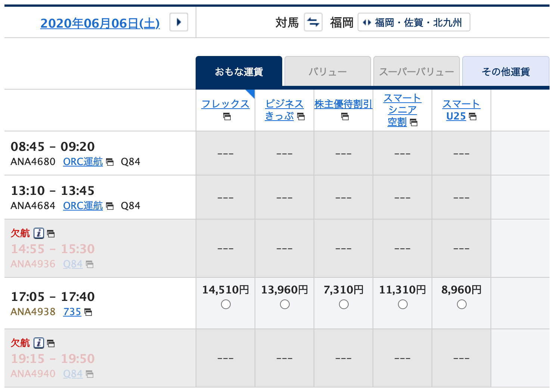The width and height of the screenshot is (554, 392).
Task: Swap departure and arrival airports
Action: (x=313, y=22)
